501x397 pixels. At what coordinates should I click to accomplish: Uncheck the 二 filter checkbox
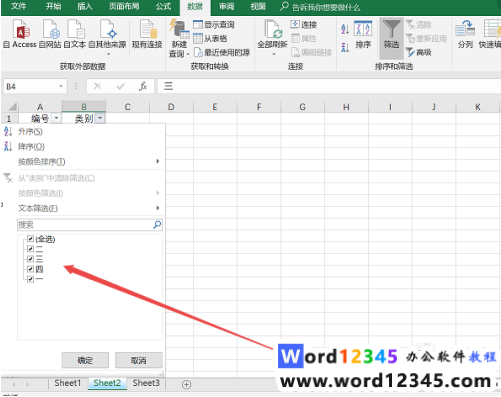[x=30, y=249]
